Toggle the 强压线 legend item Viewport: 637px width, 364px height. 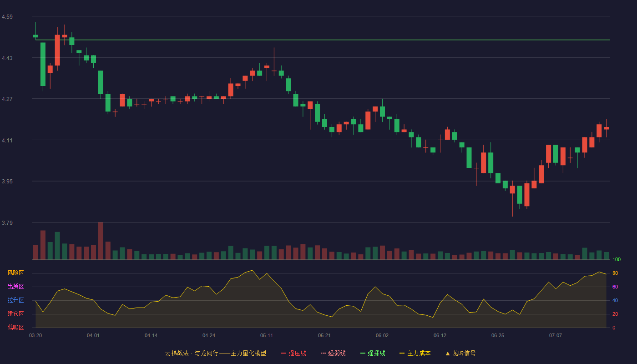pyautogui.click(x=293, y=353)
